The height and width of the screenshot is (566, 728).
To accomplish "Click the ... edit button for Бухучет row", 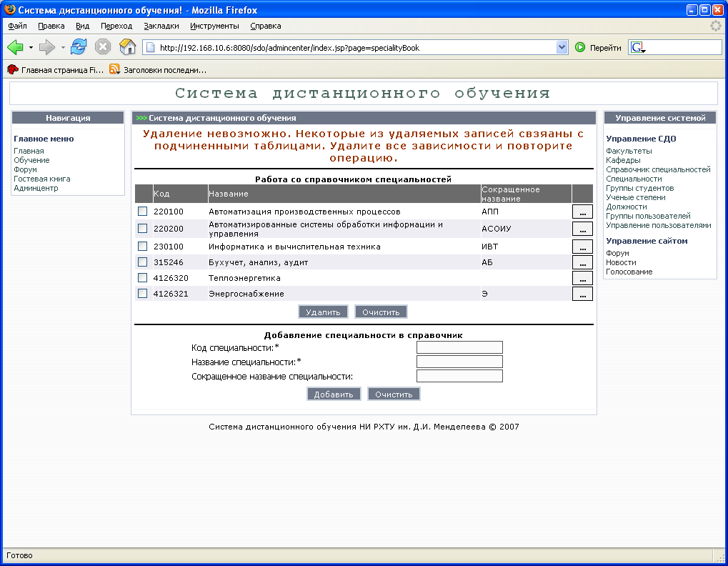I will [582, 262].
